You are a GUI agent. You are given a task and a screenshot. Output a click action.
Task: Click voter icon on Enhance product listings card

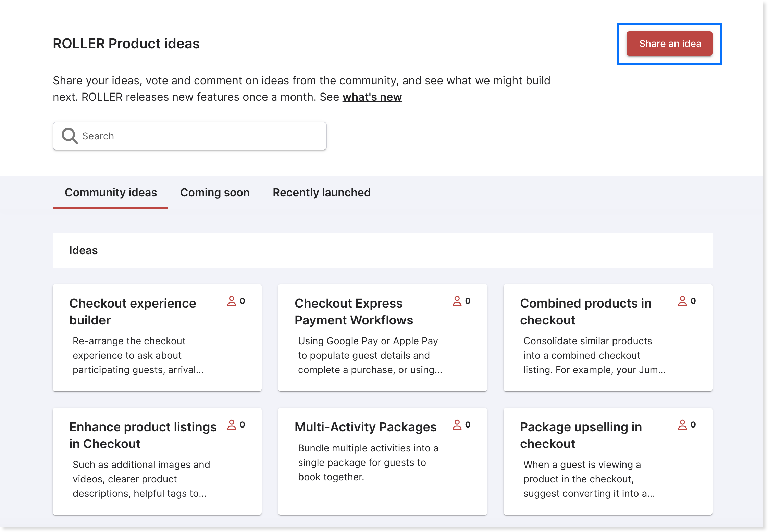232,425
